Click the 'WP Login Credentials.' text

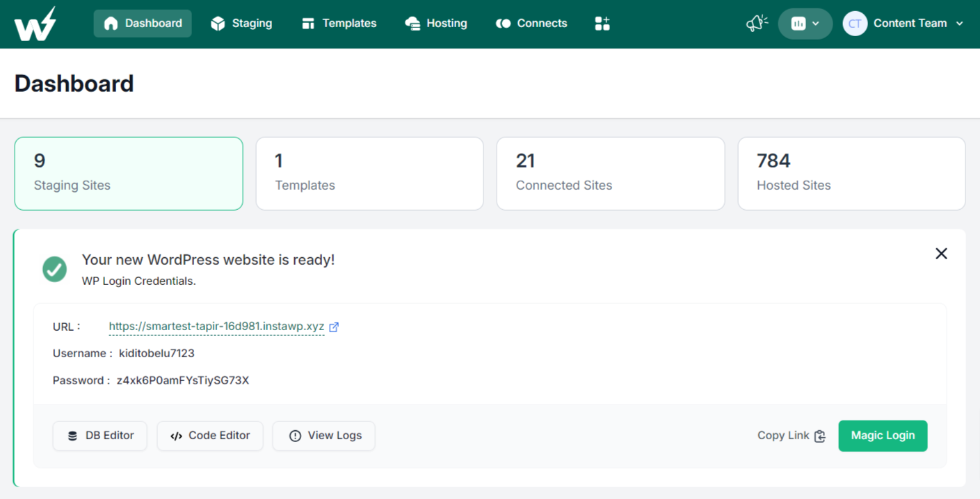(x=139, y=281)
